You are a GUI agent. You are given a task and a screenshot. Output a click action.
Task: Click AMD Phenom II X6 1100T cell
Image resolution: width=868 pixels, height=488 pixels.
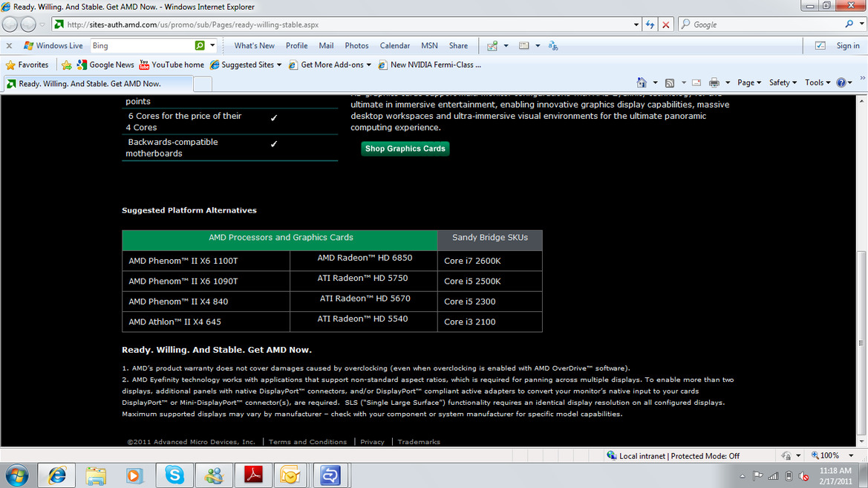(x=206, y=261)
